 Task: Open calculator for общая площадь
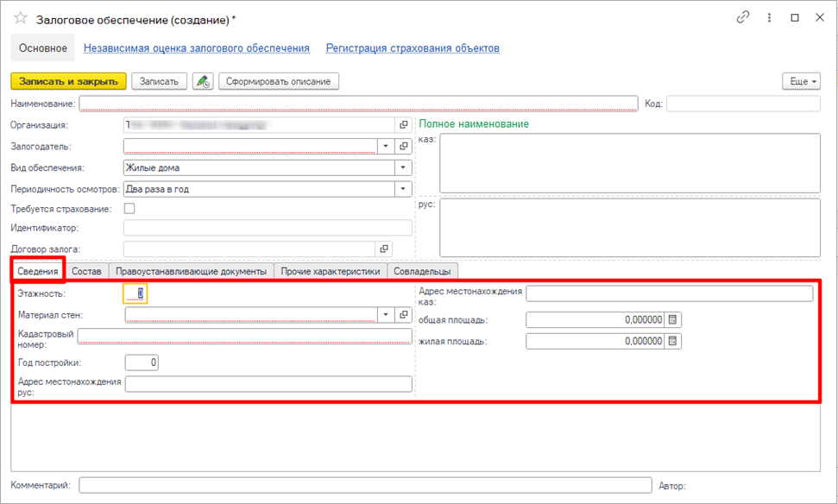673,319
